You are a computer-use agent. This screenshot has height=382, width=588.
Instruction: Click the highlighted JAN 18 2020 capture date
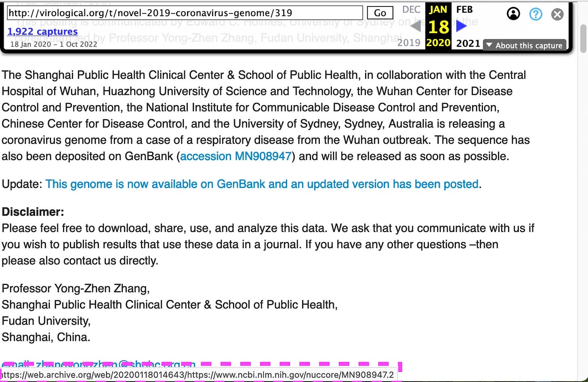pos(438,27)
